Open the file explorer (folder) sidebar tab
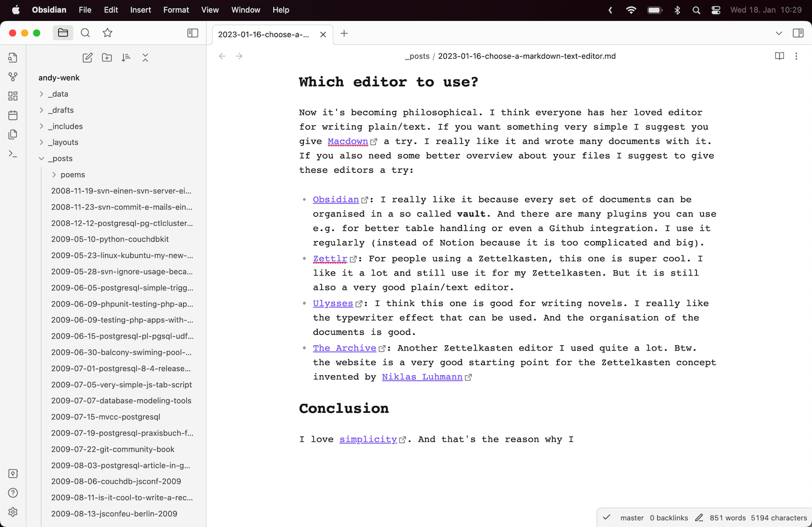This screenshot has height=527, width=812. coord(63,33)
